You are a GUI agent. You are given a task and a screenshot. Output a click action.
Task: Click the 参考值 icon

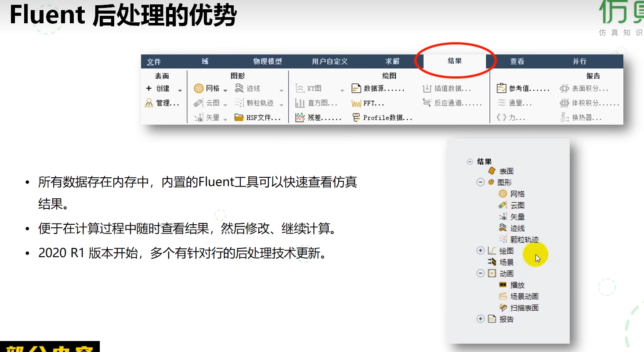[501, 89]
